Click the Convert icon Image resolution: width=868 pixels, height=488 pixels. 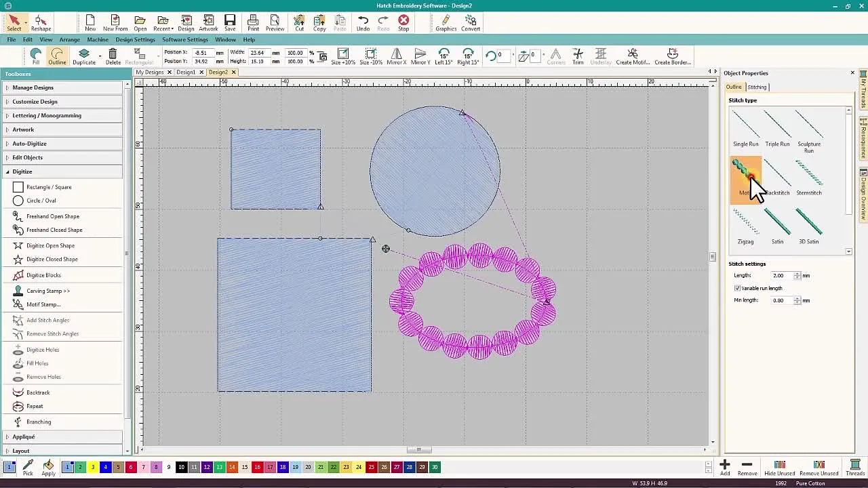coord(470,23)
